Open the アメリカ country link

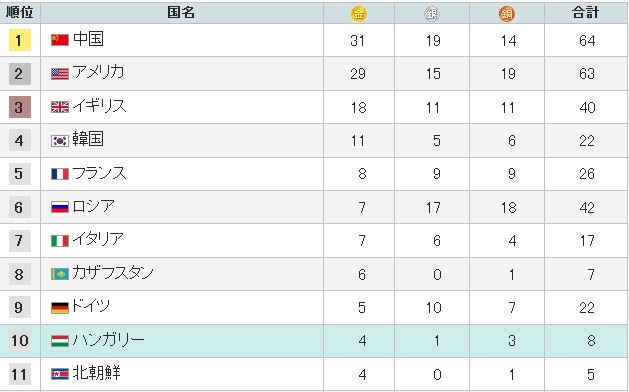point(98,72)
